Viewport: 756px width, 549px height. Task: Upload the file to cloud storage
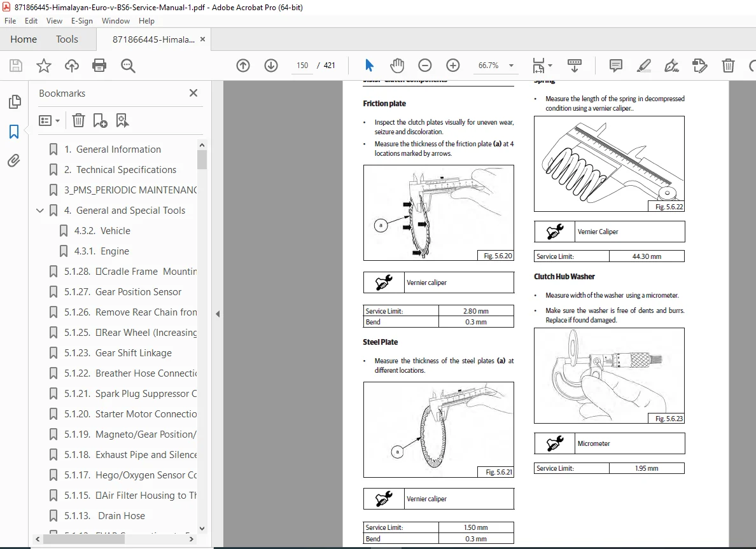(x=72, y=66)
